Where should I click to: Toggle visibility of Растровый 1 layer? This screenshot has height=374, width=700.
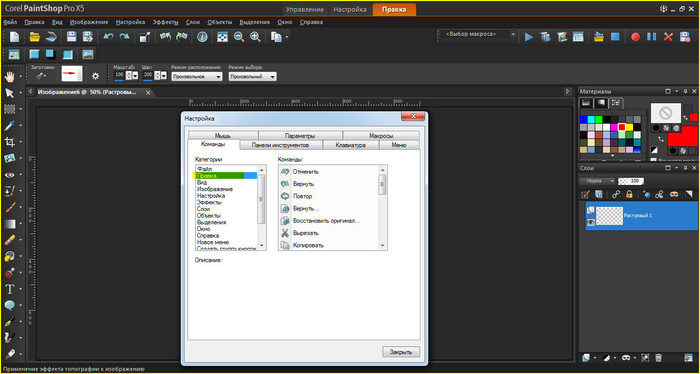click(590, 221)
